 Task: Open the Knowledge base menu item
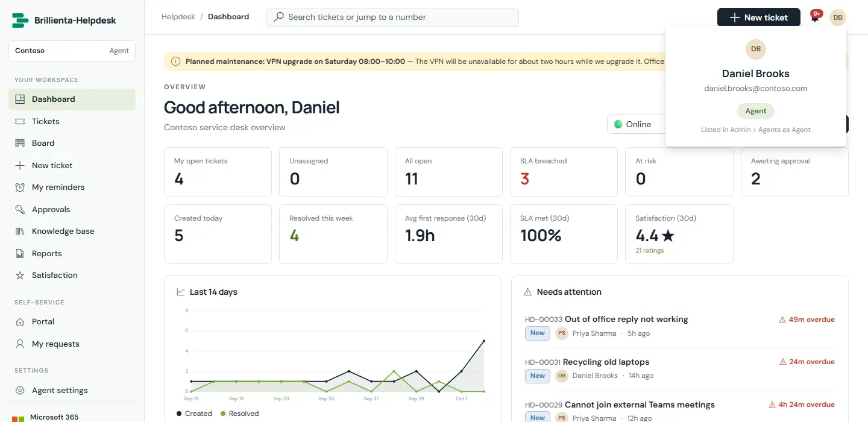pos(72,231)
